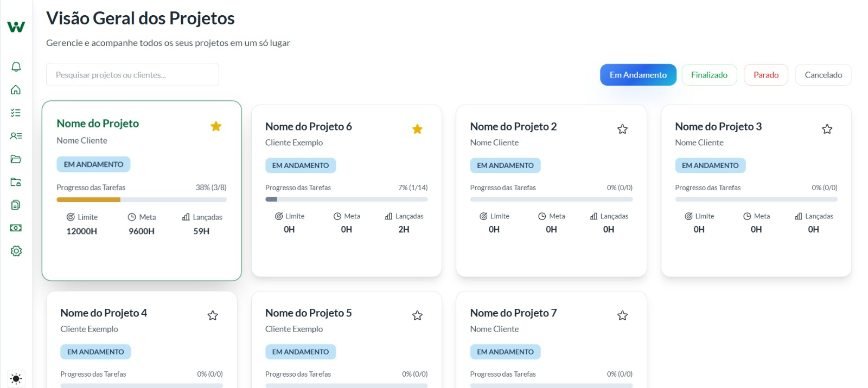Click Lançadas chart icon on Projeto 2
Screen dimensions: 868x388
pyautogui.click(x=593, y=216)
